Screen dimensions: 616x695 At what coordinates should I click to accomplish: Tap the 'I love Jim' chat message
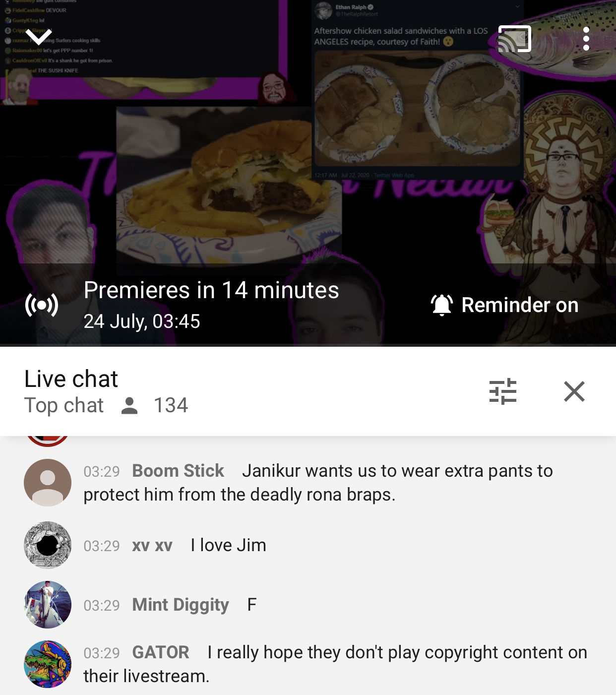click(228, 545)
